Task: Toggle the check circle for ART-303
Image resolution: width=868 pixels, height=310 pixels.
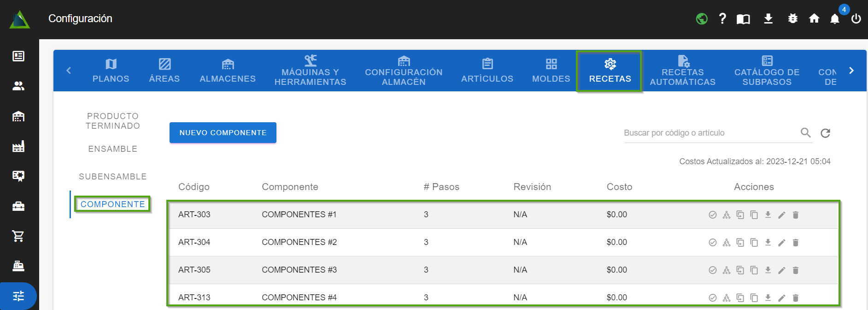Action: click(712, 215)
